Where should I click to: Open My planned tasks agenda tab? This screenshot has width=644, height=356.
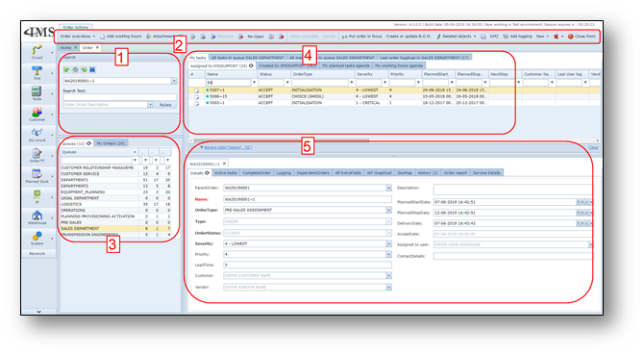point(345,65)
